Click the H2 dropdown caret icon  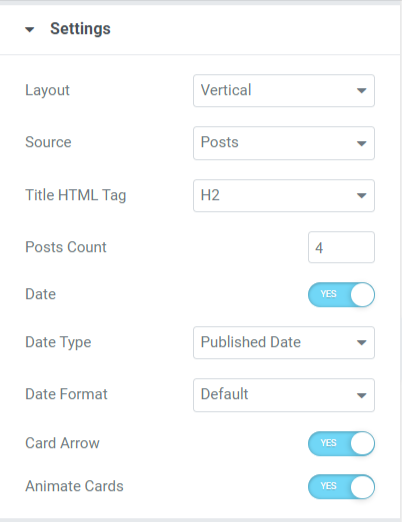[x=362, y=196]
